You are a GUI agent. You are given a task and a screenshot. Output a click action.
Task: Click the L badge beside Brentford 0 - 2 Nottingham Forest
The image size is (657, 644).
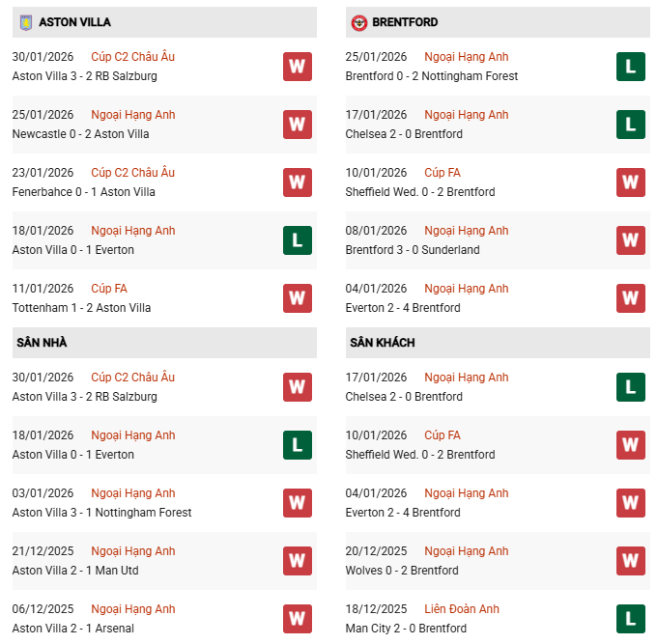point(630,67)
